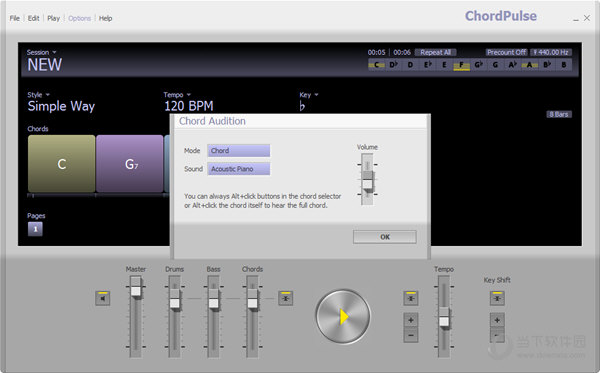Shift key down with minus button

(497, 336)
